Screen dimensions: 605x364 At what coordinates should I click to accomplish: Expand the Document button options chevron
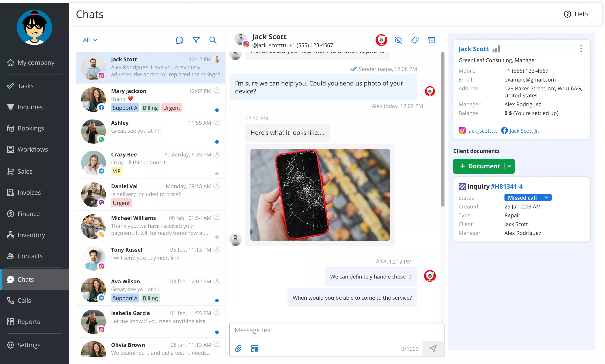pyautogui.click(x=509, y=166)
